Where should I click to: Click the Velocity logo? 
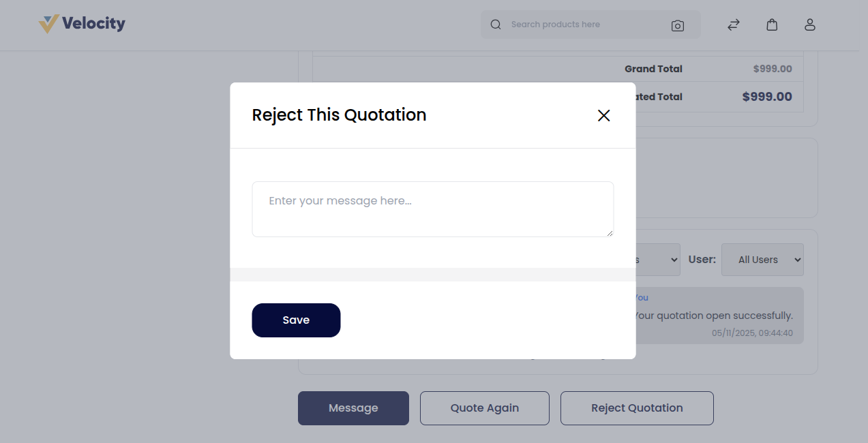(x=81, y=23)
